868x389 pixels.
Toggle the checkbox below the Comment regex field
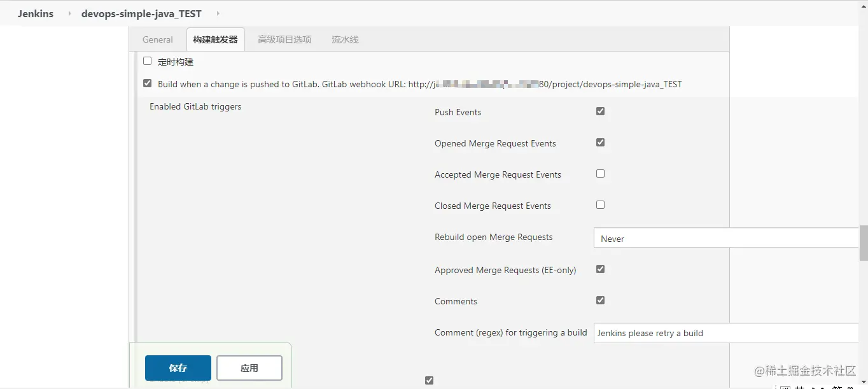pos(429,381)
